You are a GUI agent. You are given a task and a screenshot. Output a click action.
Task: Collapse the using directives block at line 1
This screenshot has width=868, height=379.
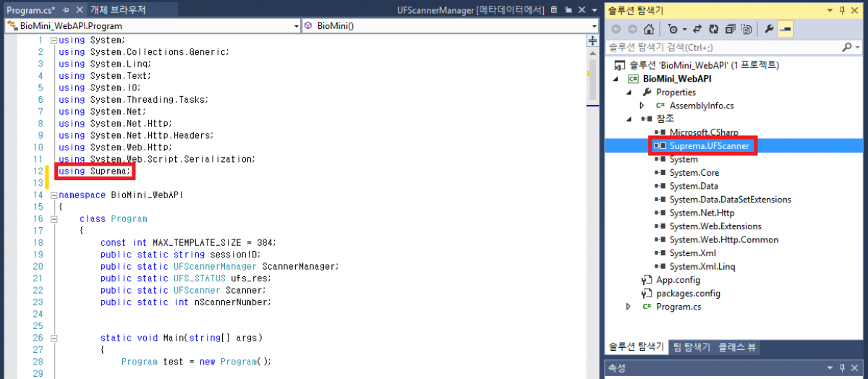pyautogui.click(x=54, y=41)
